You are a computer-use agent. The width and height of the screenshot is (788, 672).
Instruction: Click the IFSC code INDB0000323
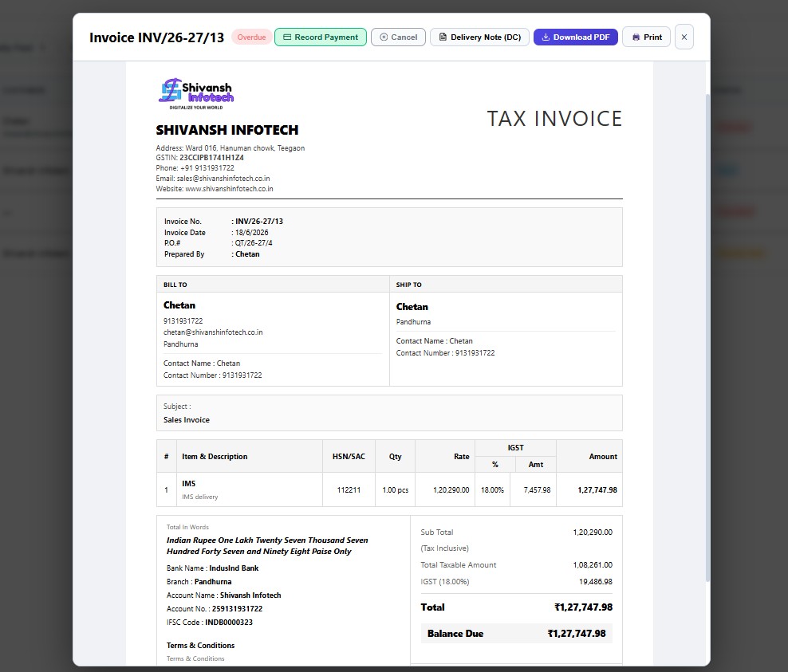(229, 623)
